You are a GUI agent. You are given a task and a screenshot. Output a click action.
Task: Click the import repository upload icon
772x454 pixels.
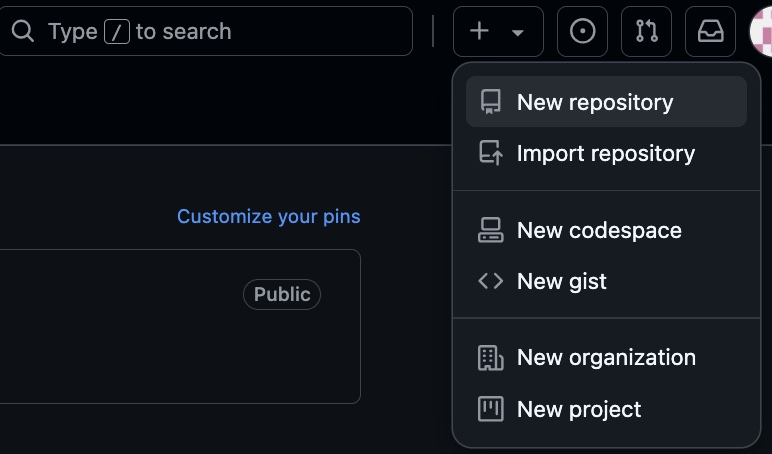coord(491,153)
